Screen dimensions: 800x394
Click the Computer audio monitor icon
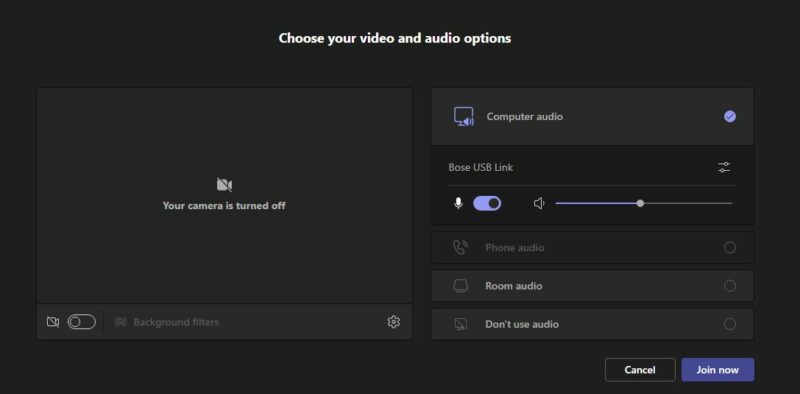tap(464, 116)
